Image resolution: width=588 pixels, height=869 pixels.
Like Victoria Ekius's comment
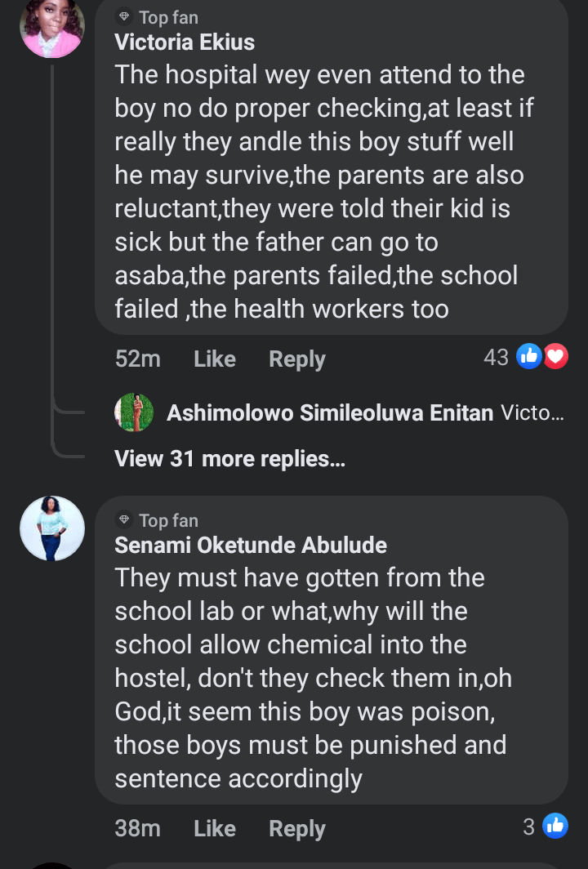(215, 359)
